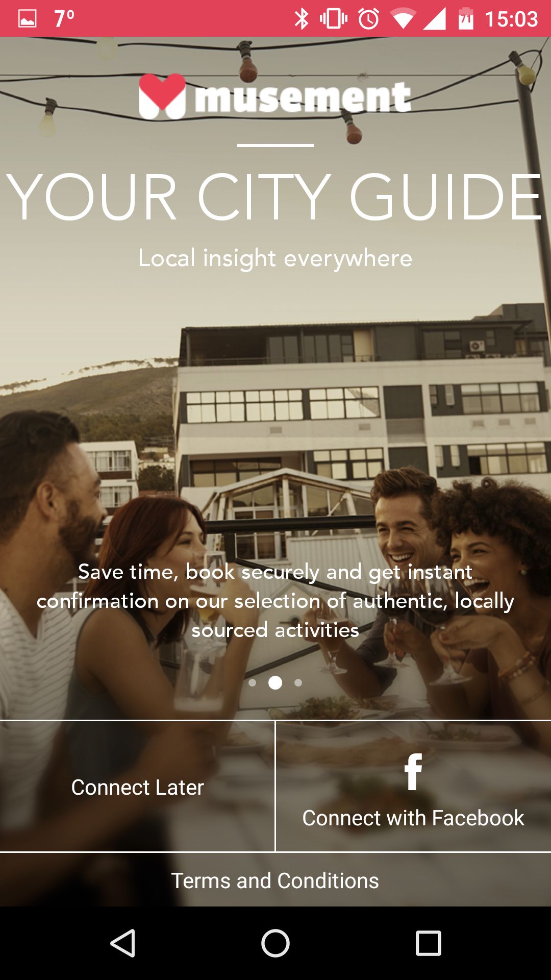Select the middle page indicator dot
Image resolution: width=551 pixels, height=980 pixels.
point(275,682)
